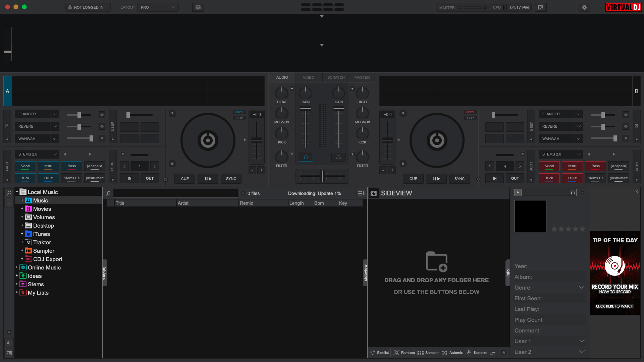Open the Sidelist view

[x=379, y=353]
